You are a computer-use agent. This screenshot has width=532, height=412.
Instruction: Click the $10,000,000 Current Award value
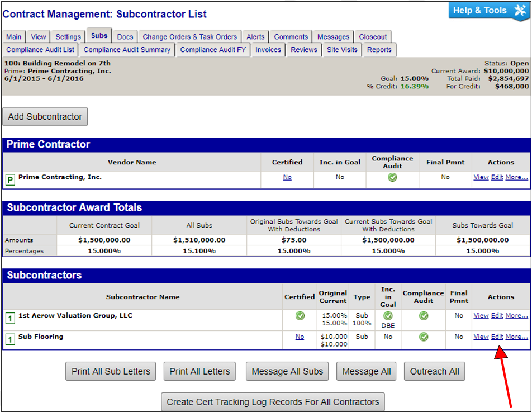(x=506, y=71)
